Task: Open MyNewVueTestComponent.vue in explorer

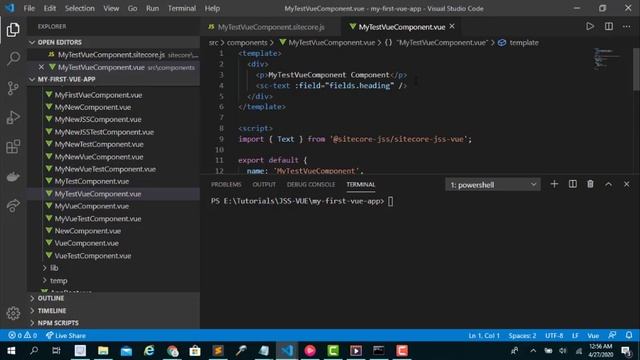Action: [105, 169]
